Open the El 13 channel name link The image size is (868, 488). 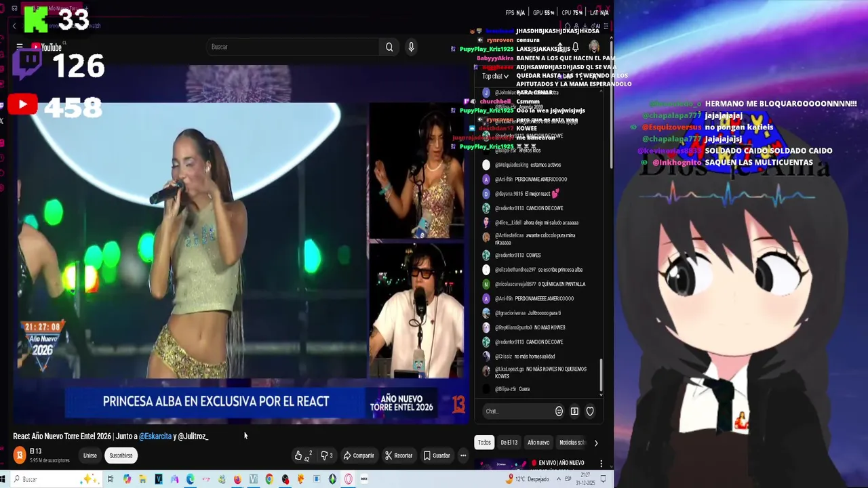(36, 451)
